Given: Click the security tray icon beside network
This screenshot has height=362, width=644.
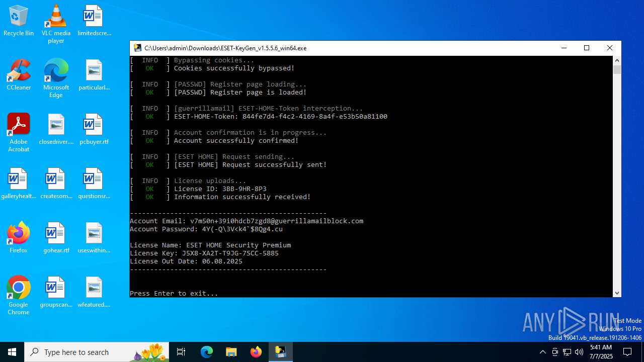Looking at the screenshot, I should (555, 352).
